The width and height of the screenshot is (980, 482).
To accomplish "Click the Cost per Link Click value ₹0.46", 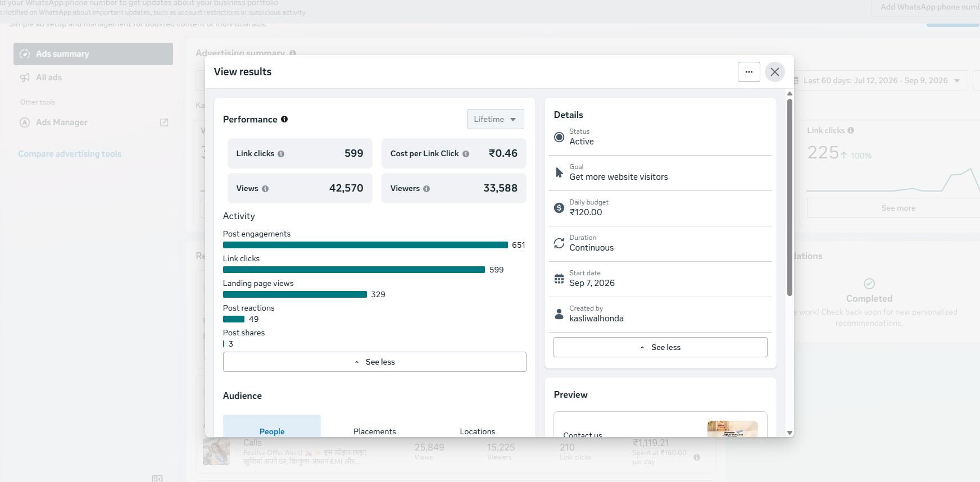I will click(503, 153).
